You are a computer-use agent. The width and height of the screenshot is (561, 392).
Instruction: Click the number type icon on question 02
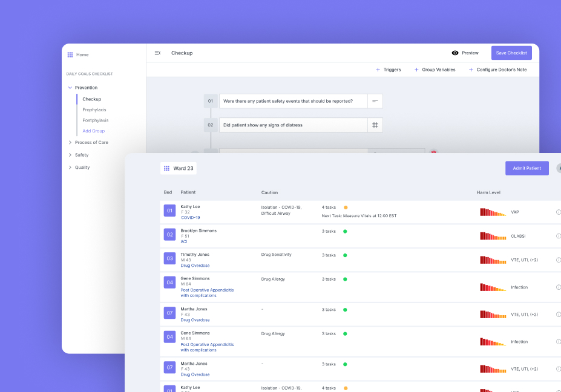(375, 125)
